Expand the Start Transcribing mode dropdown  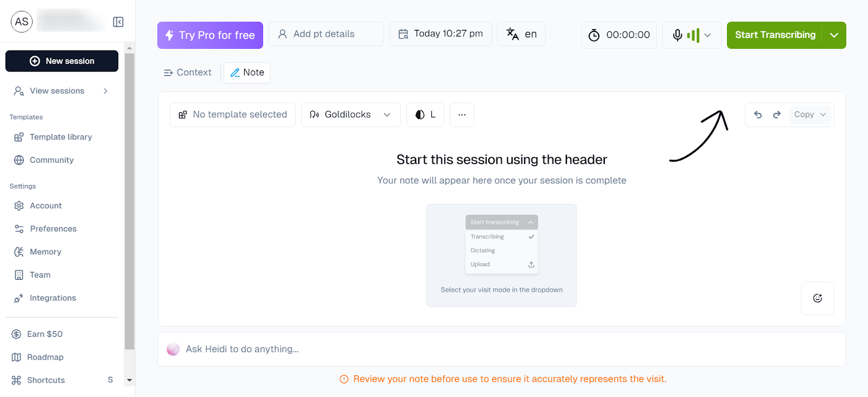[x=834, y=35]
